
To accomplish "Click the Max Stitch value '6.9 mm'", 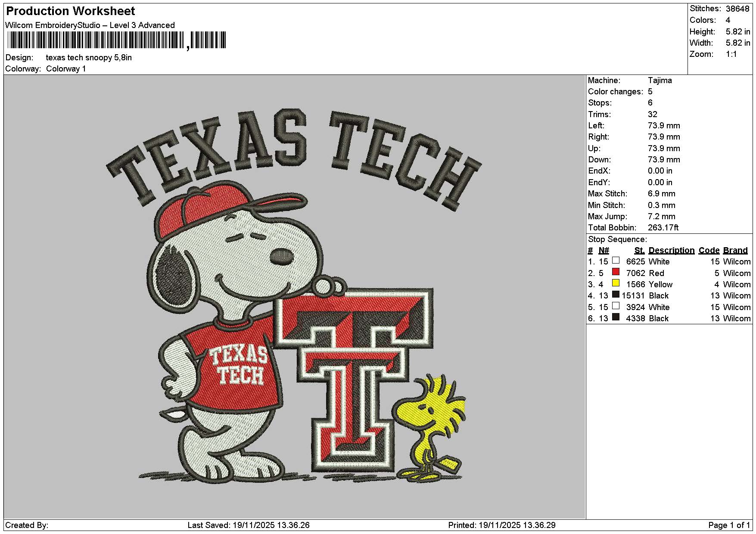I will click(662, 193).
